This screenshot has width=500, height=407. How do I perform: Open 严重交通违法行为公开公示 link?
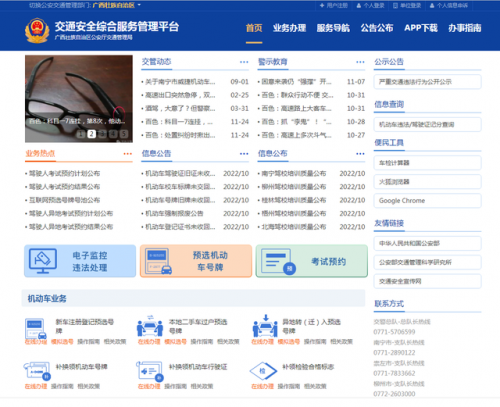[428, 82]
